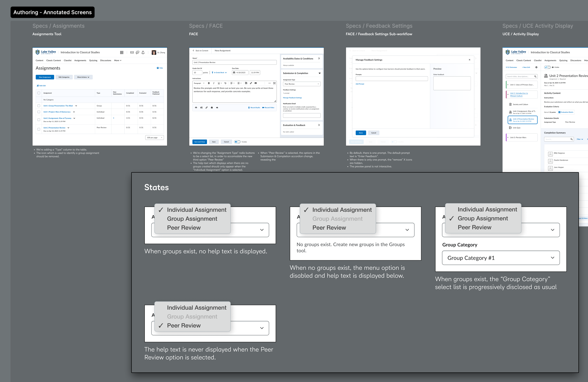Click the Record Audio microphone link

tap(254, 108)
